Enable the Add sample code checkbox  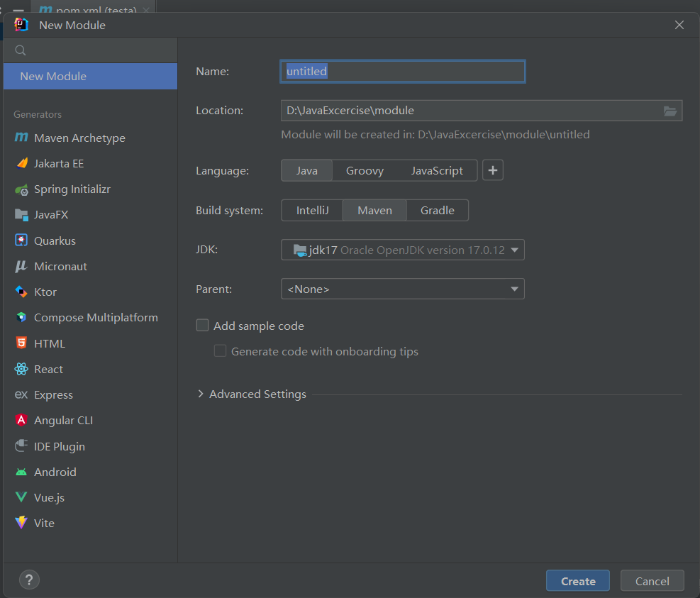202,325
